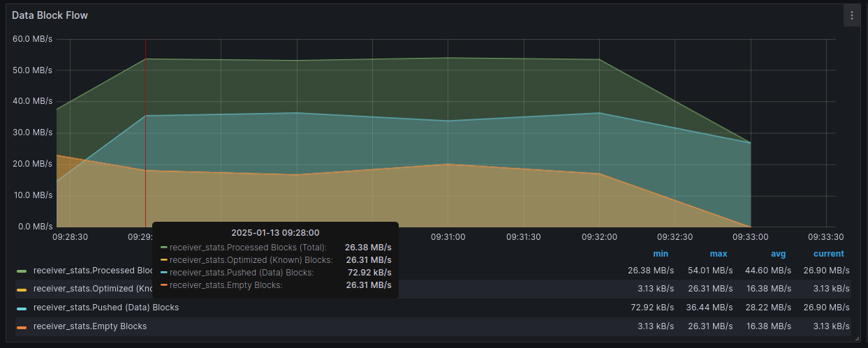Click the panel resize handle at bottom corner
This screenshot has height=348, width=868.
(858, 338)
